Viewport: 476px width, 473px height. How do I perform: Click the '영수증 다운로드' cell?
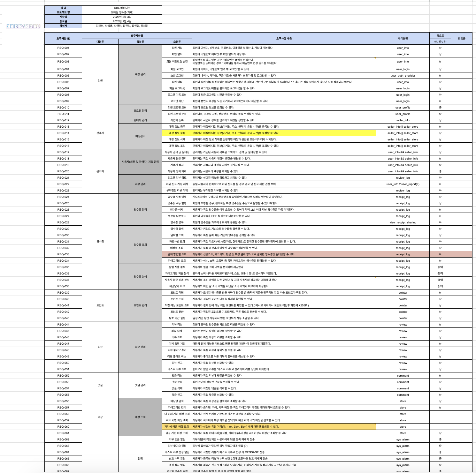(177, 216)
